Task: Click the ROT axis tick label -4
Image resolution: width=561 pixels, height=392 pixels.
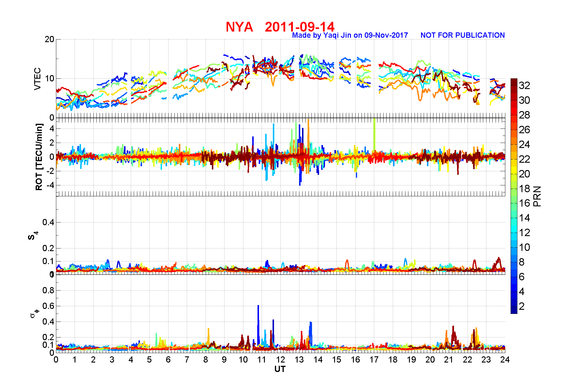Action: [x=51, y=185]
